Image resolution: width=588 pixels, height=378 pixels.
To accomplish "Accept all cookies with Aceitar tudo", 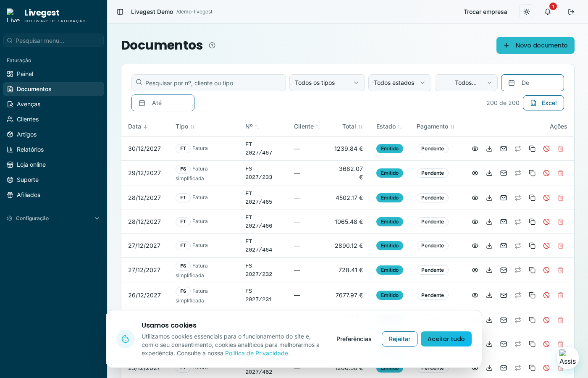I will tap(446, 339).
